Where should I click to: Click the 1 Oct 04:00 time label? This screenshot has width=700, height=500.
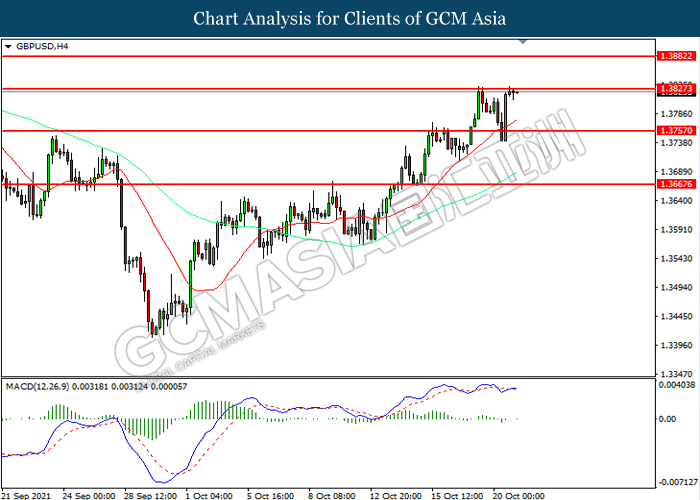tap(209, 496)
